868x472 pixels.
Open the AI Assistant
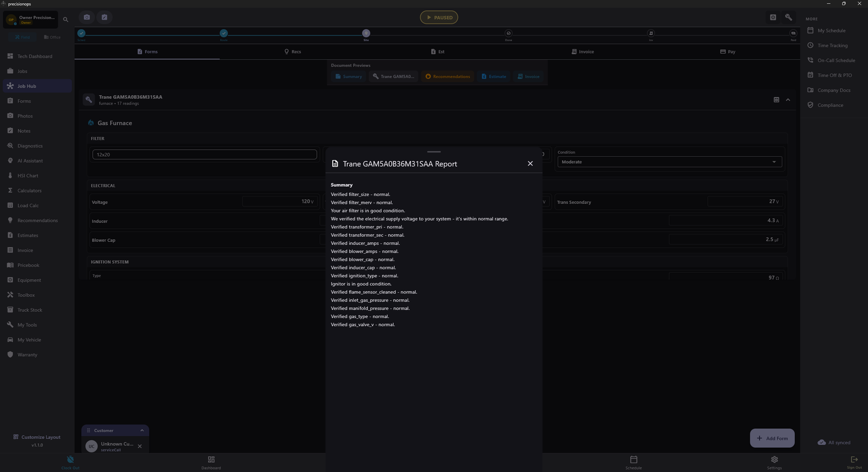point(37,161)
